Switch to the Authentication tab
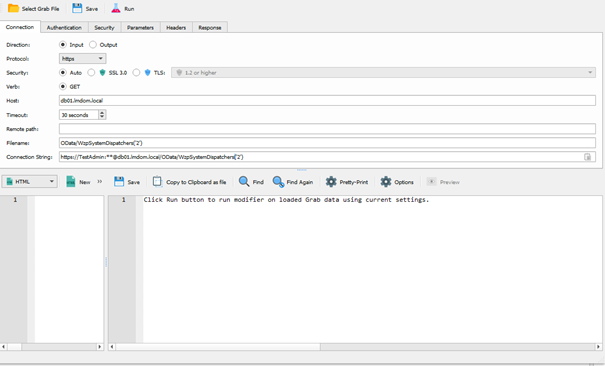605x366 pixels. 64,27
